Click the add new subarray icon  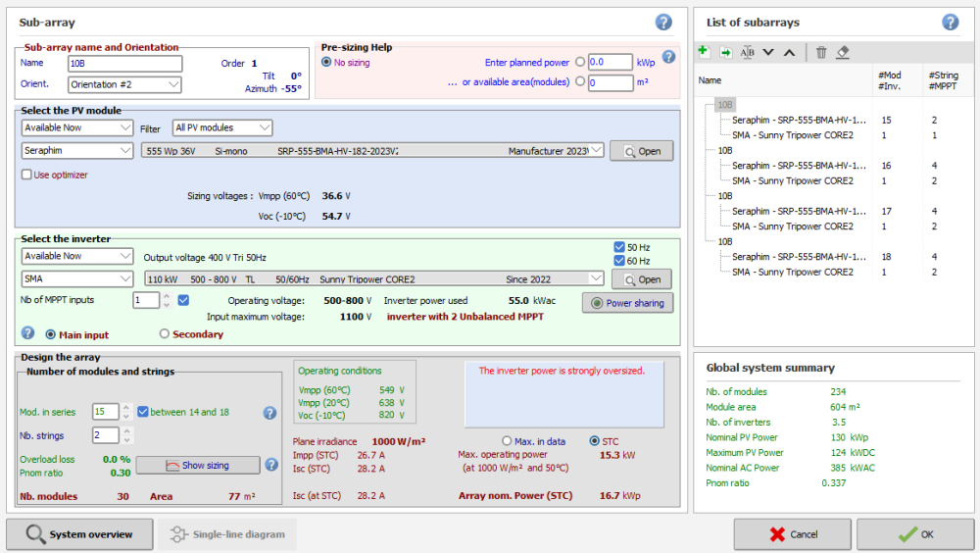tap(704, 52)
